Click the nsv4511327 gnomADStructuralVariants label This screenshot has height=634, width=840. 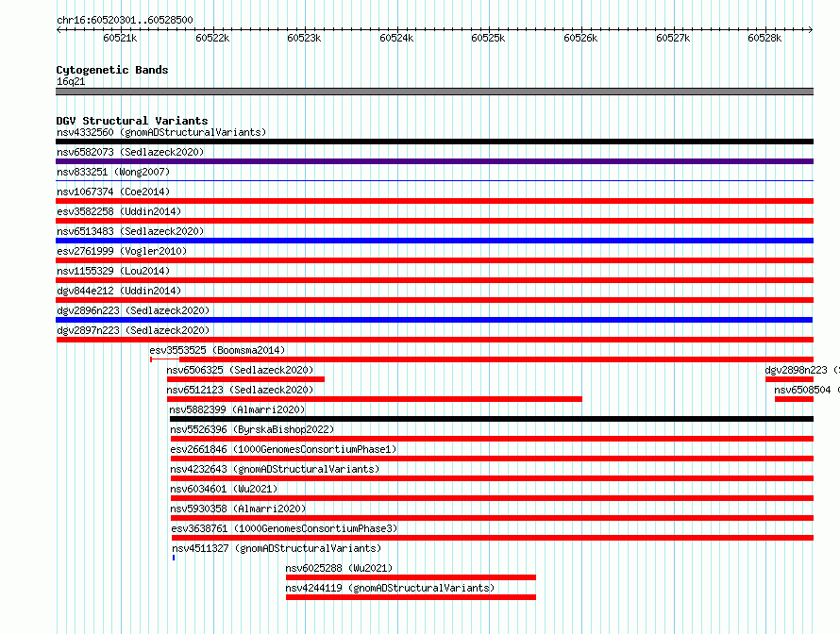277,548
